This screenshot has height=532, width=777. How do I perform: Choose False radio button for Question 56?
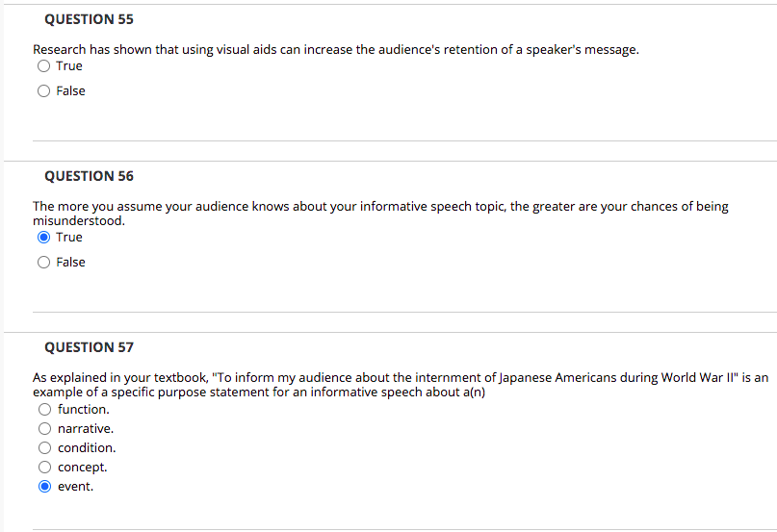click(x=43, y=263)
